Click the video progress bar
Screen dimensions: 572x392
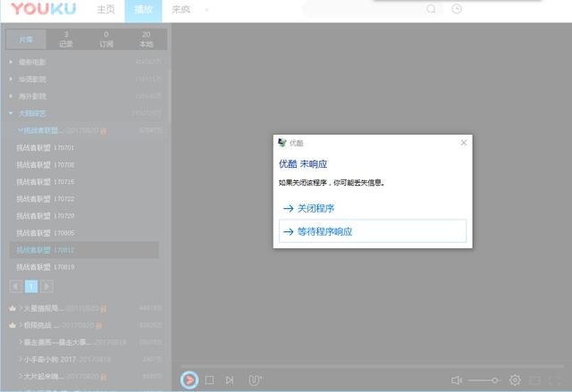(x=372, y=366)
